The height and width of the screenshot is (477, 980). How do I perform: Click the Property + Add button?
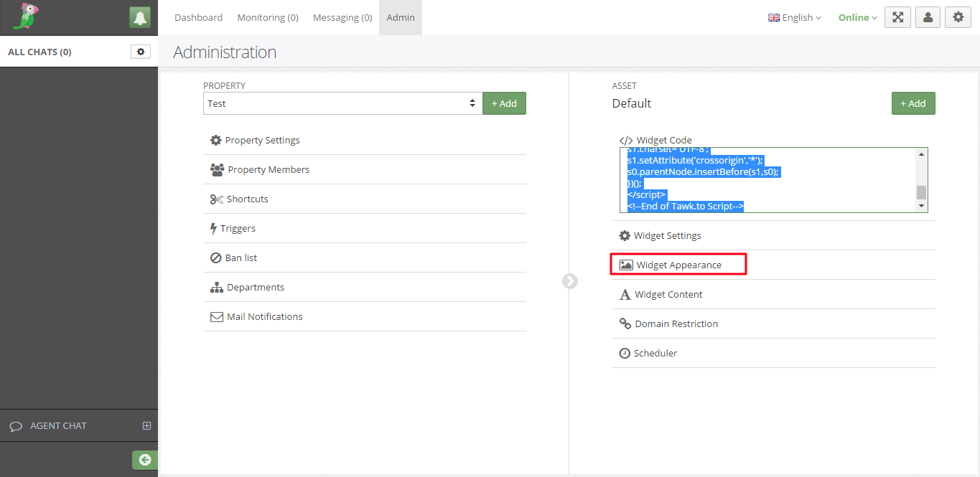click(x=504, y=103)
